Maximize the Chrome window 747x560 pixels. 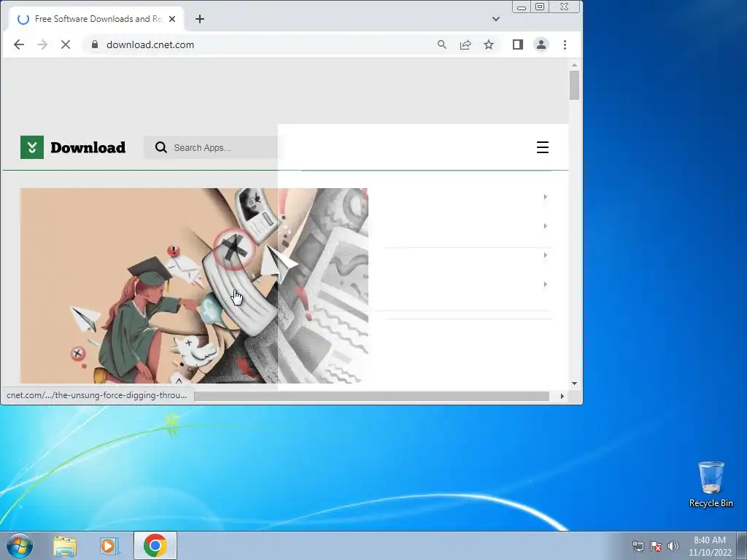pyautogui.click(x=540, y=7)
